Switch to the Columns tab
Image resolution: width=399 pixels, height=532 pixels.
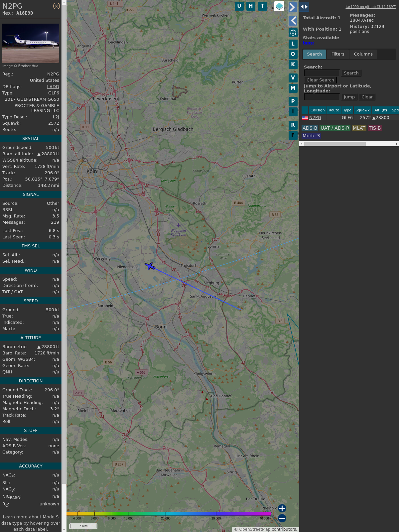(363, 54)
